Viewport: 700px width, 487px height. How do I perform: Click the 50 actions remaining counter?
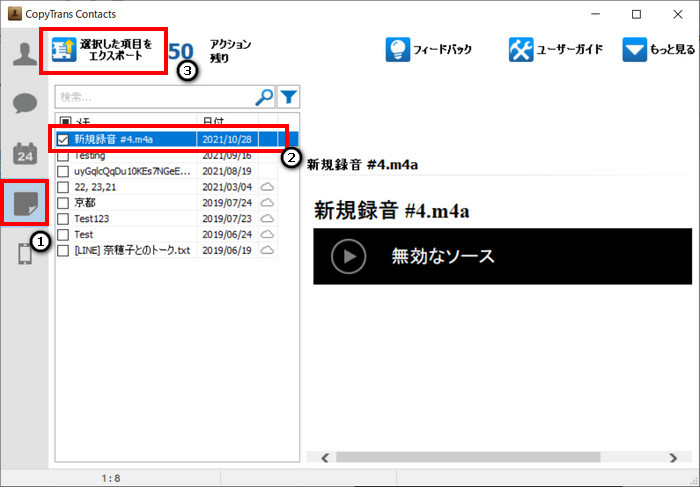tap(181, 51)
